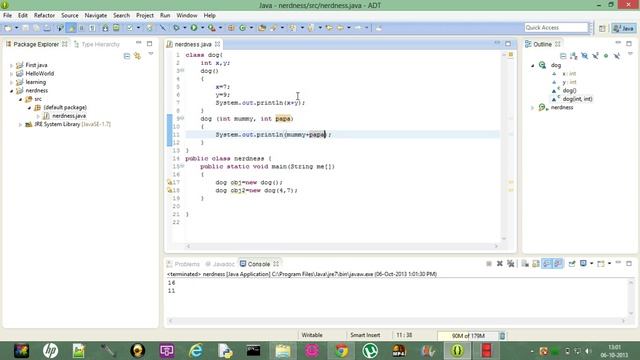Expand the nerdness class in the Outline

(533, 108)
